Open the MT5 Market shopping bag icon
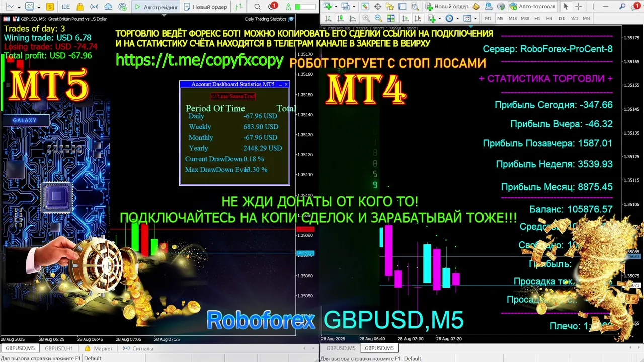This screenshot has height=362, width=644. pyautogui.click(x=80, y=7)
